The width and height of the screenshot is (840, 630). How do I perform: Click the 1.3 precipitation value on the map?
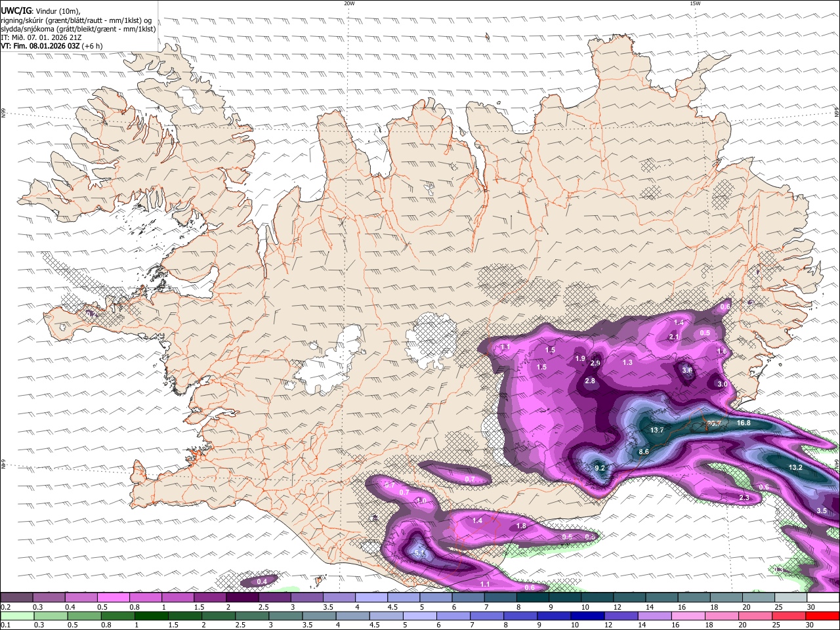pyautogui.click(x=627, y=363)
